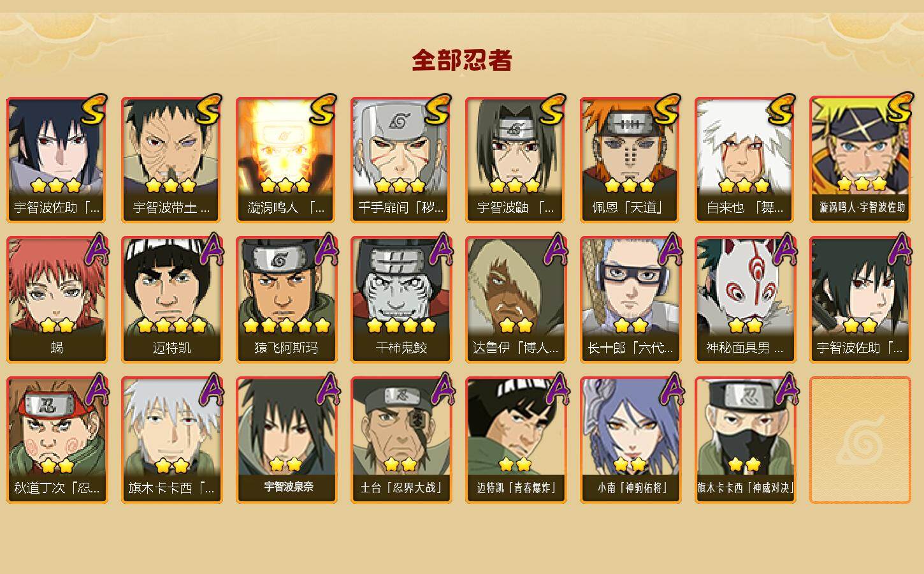The height and width of the screenshot is (574, 924).
Task: Select 旗木卡卡西「神威对决」 card
Action: [745, 440]
